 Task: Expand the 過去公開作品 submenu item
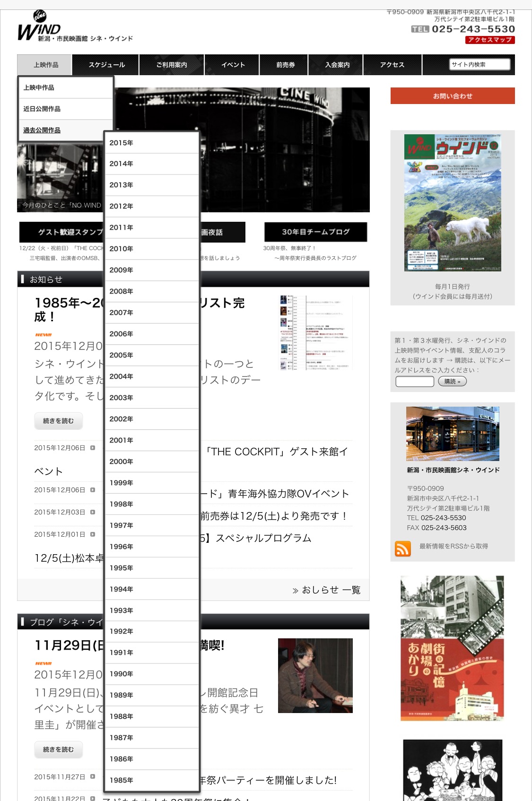pyautogui.click(x=65, y=131)
